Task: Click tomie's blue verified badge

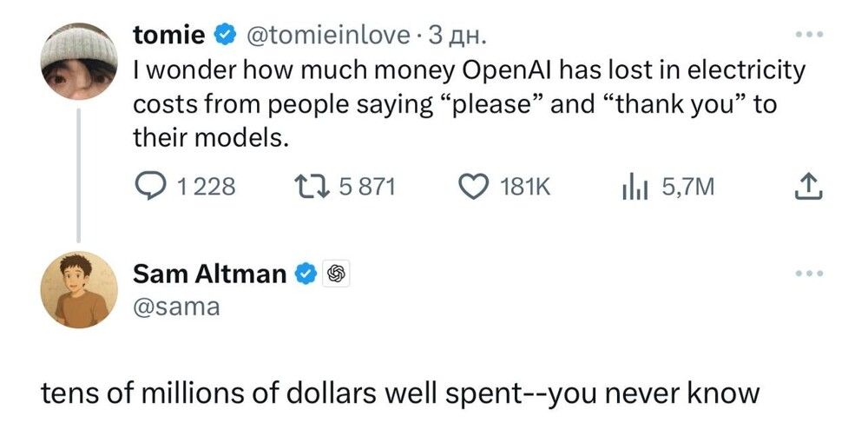Action: click(224, 36)
